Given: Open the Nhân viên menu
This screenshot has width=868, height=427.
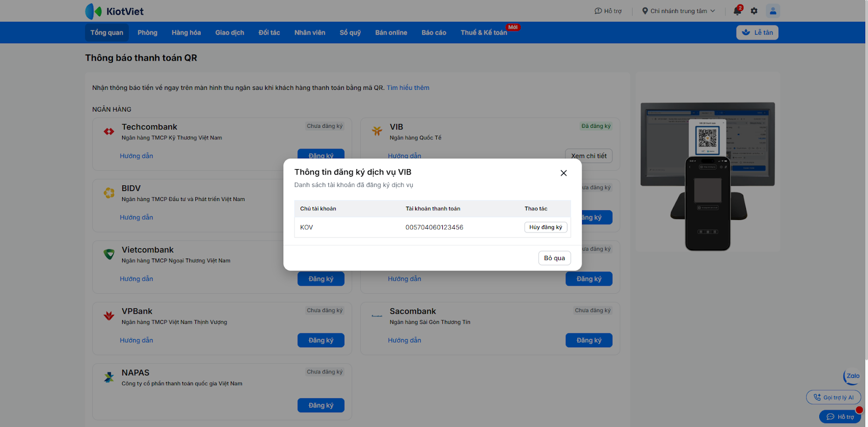Looking at the screenshot, I should tap(310, 33).
